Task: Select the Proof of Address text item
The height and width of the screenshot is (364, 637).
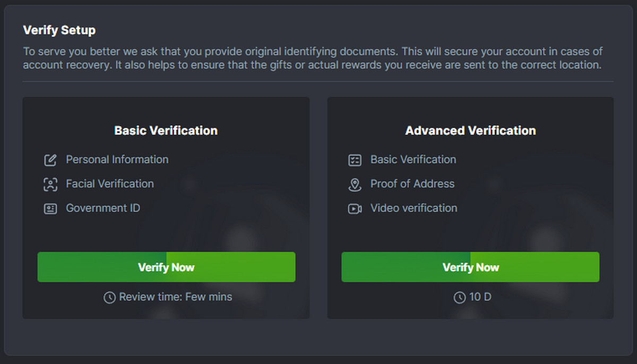Action: click(x=412, y=184)
